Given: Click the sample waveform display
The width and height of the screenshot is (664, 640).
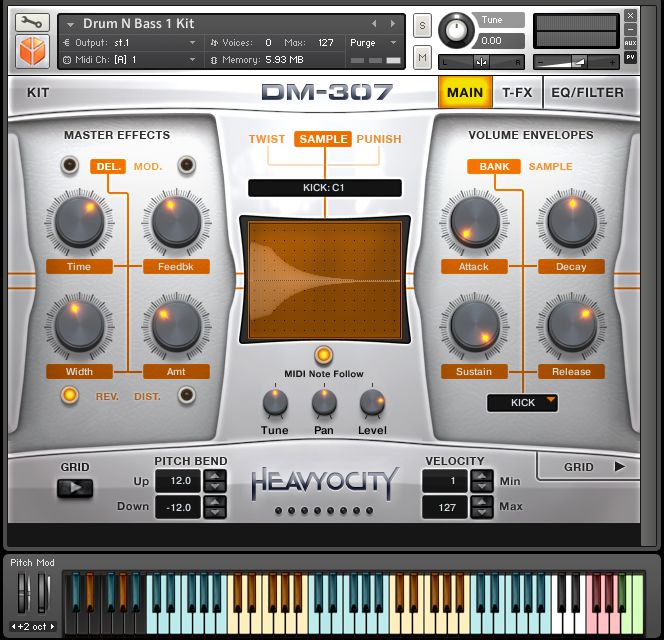Looking at the screenshot, I should 325,280.
